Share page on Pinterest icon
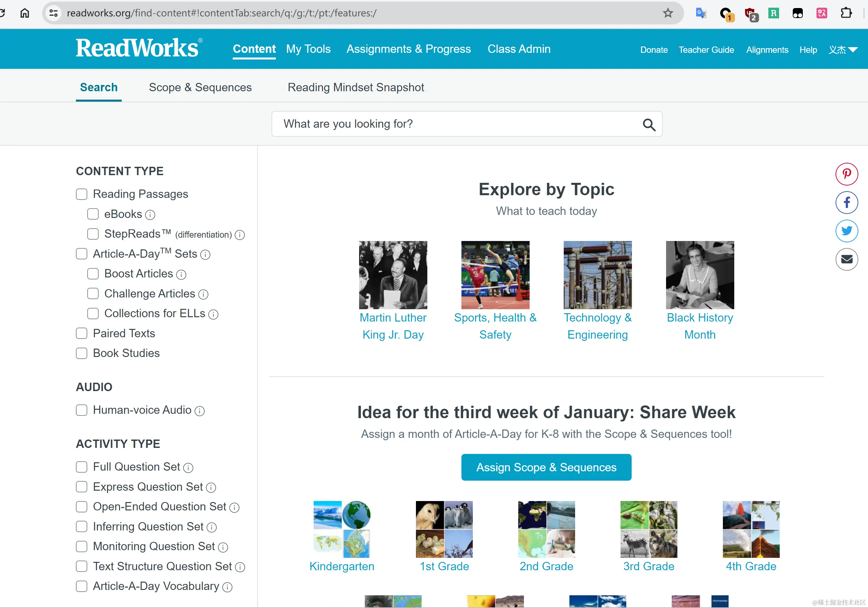Viewport: 868px width, 608px height. [847, 174]
